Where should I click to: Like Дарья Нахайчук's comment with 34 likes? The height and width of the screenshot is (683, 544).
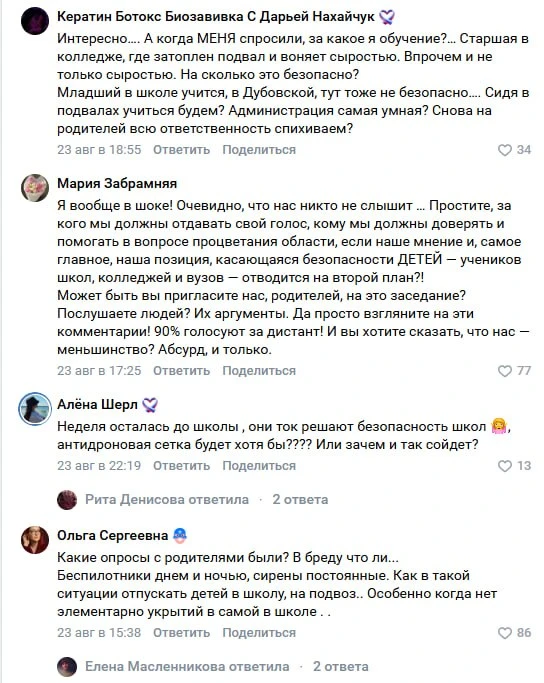coord(504,150)
